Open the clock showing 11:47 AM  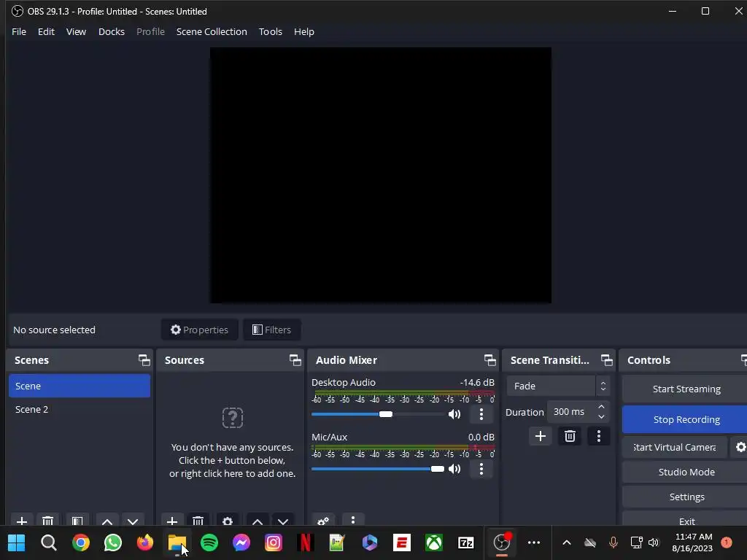[693, 542]
